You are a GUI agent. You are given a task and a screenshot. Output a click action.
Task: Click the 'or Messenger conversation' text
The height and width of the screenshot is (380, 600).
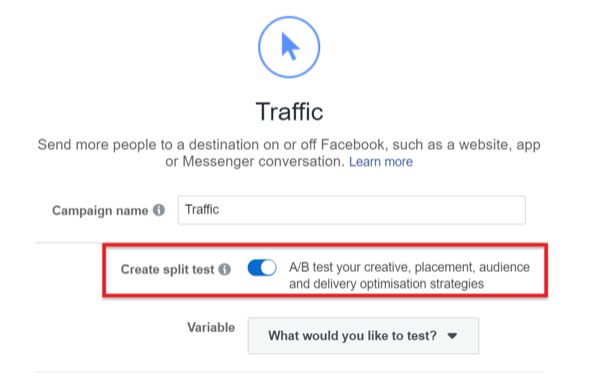pos(255,161)
